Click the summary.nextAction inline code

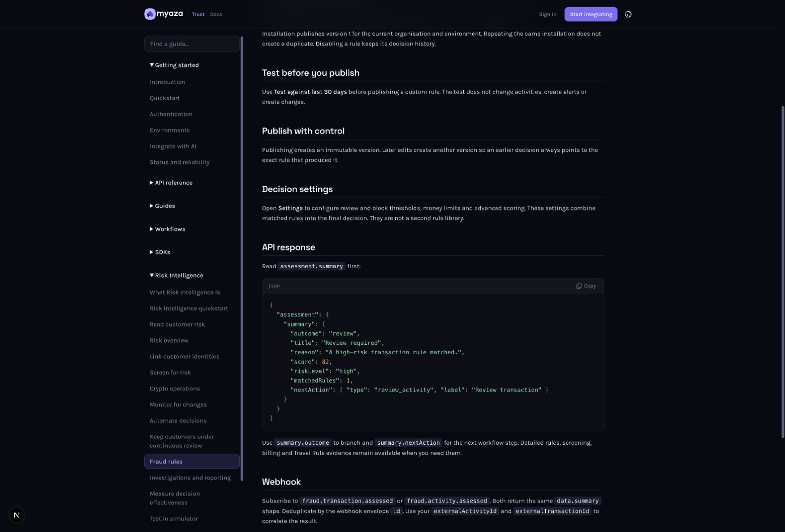click(408, 443)
